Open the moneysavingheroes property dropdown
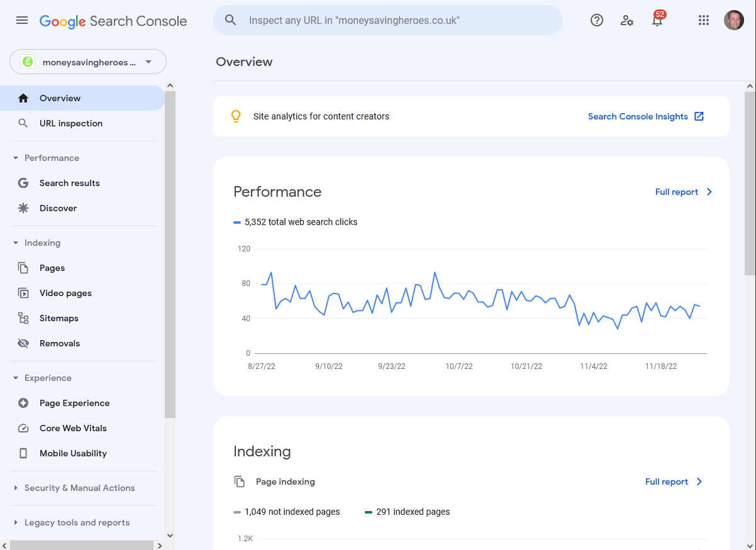Screen dimensions: 756x550 88,62
